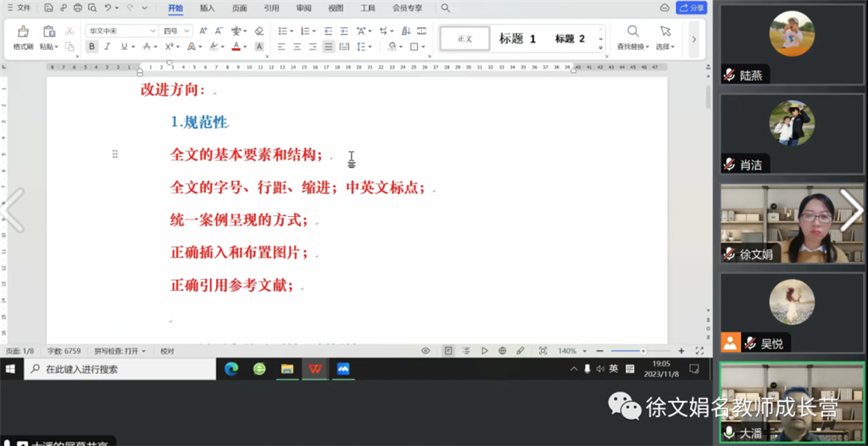This screenshot has width=868, height=446.
Task: Center align the paragraph
Action: pos(297,47)
